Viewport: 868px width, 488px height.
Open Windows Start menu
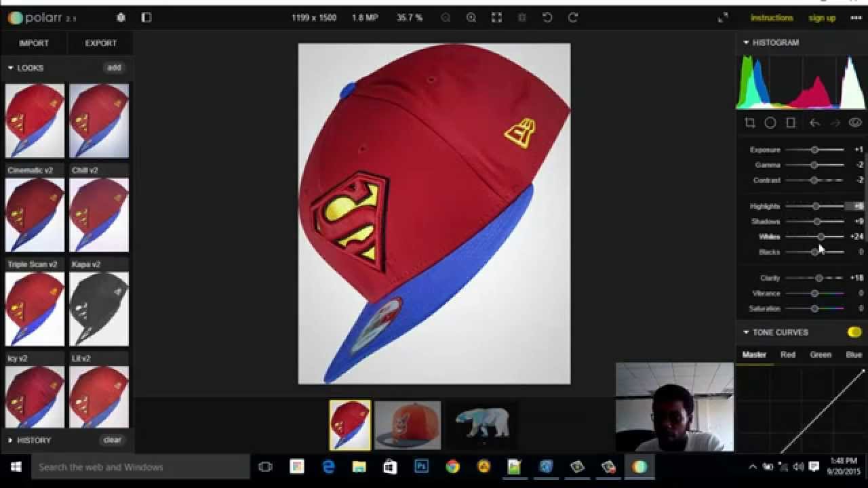[16, 467]
